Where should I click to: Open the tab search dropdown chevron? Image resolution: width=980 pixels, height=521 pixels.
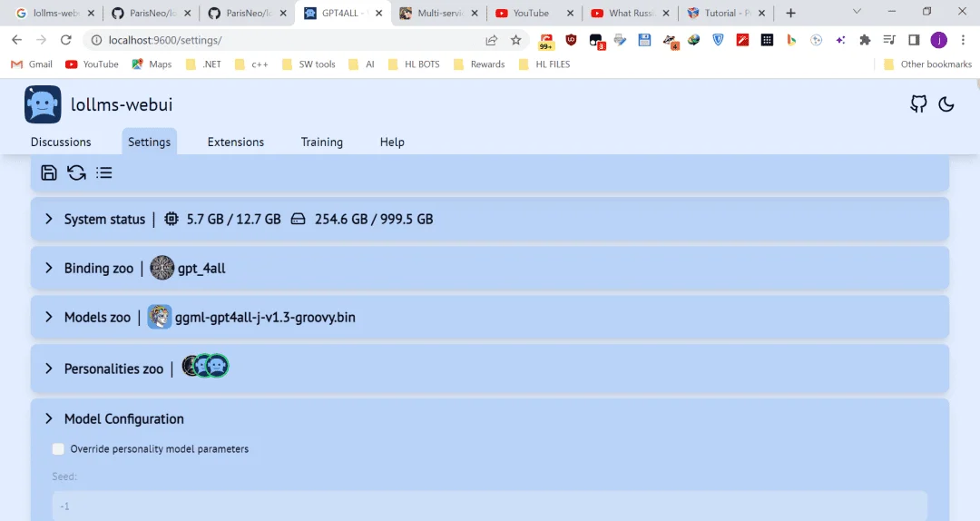tap(857, 11)
